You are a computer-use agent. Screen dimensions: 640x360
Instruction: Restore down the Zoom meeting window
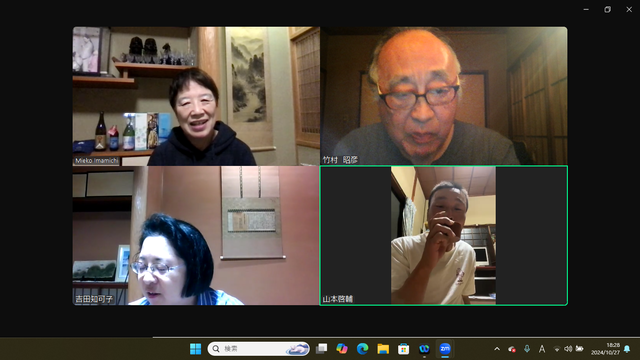tap(607, 9)
